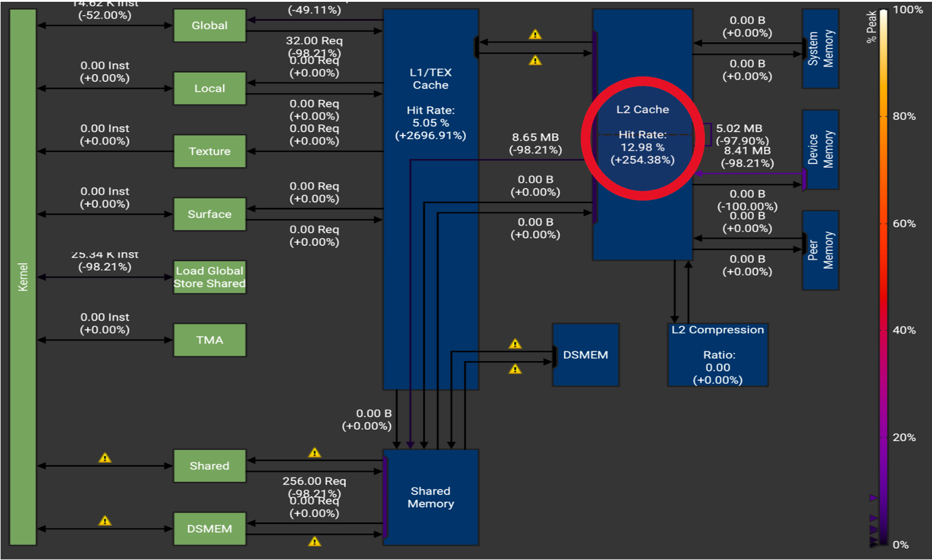Select the System Memory block
The width and height of the screenshot is (932, 560).
click(820, 49)
